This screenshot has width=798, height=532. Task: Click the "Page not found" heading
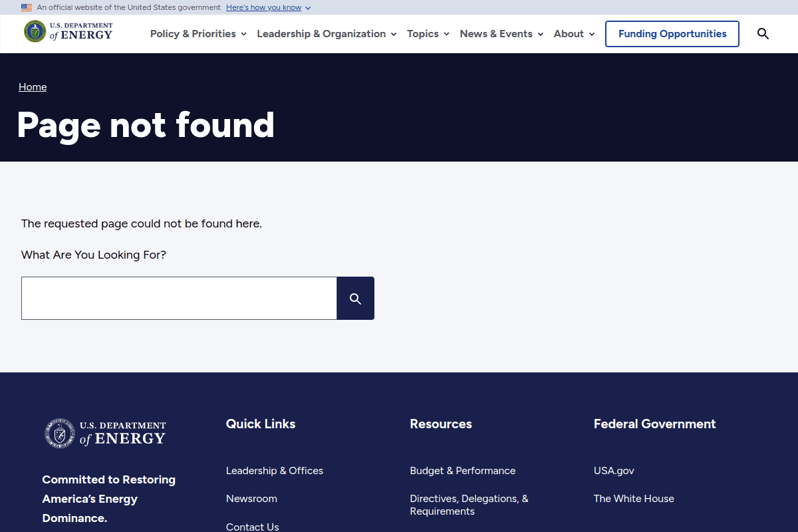[x=146, y=124]
